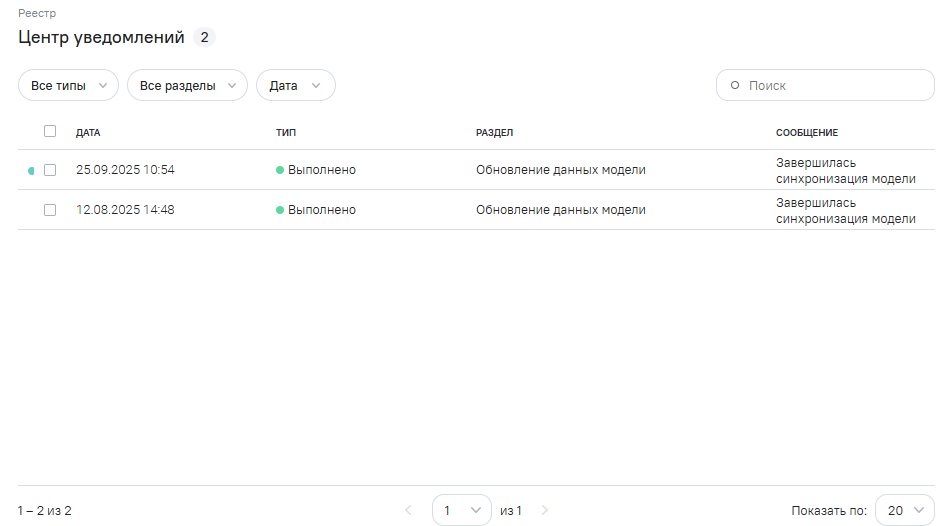
Task: Open the "Дата" filter dropdown
Action: point(295,86)
